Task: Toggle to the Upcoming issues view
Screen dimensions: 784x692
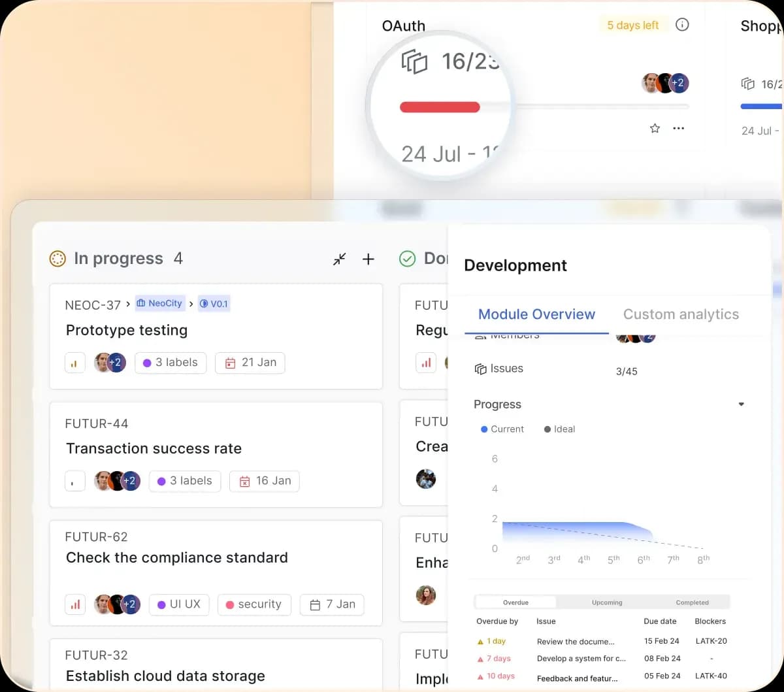Action: 607,602
